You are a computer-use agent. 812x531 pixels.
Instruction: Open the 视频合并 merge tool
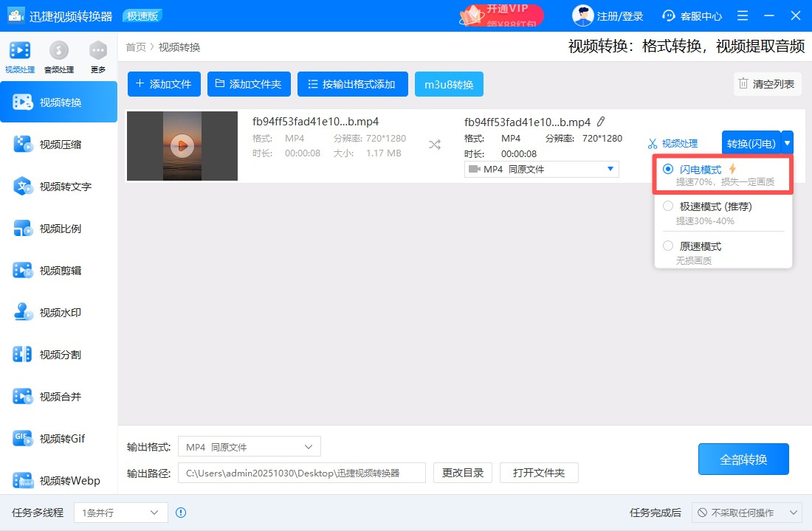59,396
